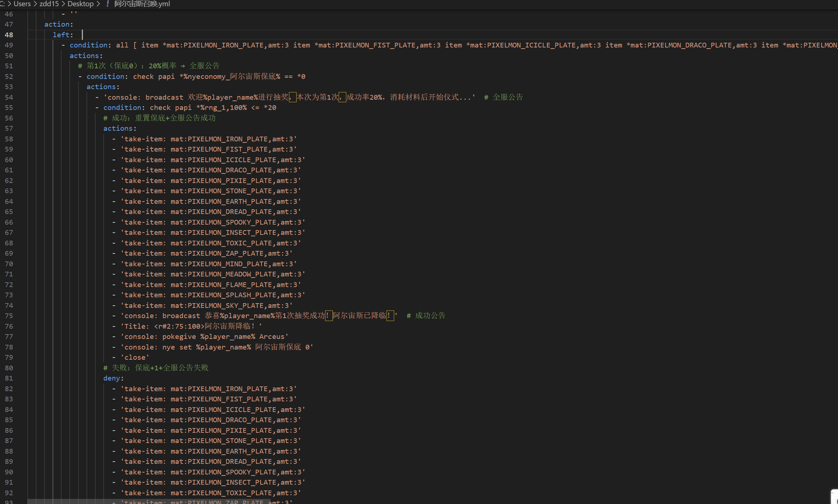Viewport: 838px width, 504px height.
Task: Click the white floating widget at bottom-right corner
Action: [834, 497]
